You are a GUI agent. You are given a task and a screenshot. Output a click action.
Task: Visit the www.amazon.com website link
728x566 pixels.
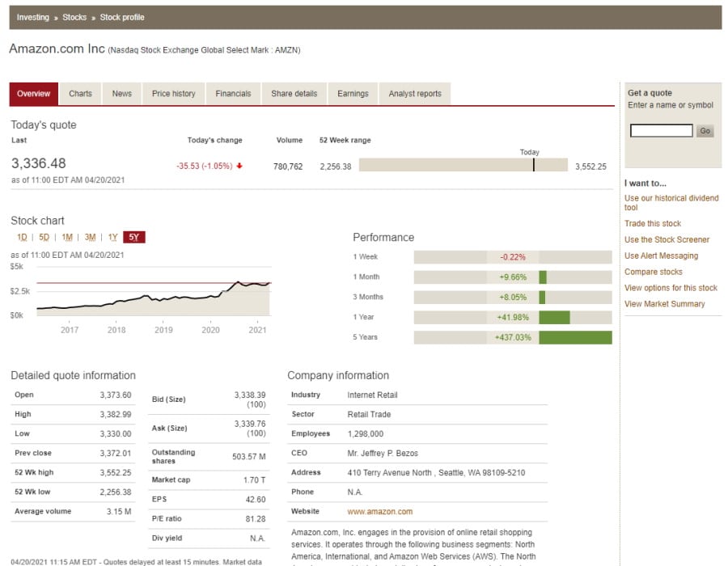[x=379, y=512]
